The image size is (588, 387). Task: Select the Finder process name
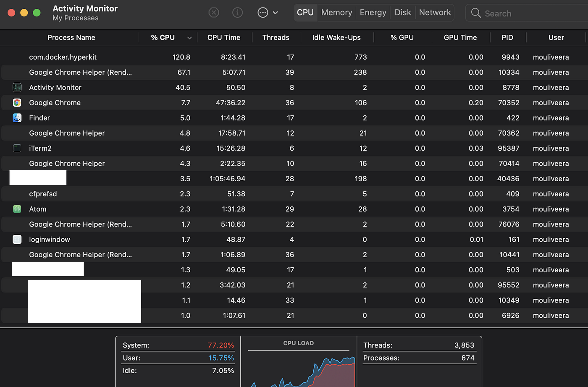39,118
